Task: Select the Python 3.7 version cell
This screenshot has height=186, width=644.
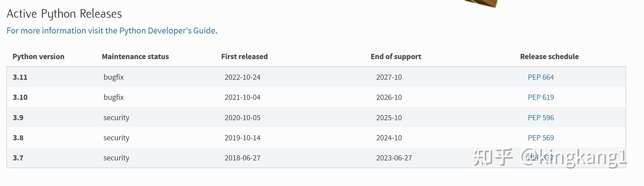Action: click(x=18, y=158)
